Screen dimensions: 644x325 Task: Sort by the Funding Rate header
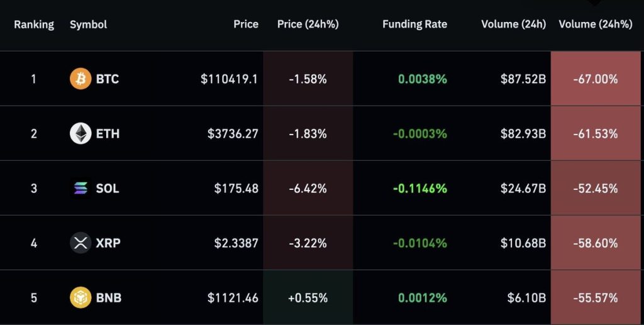(414, 24)
